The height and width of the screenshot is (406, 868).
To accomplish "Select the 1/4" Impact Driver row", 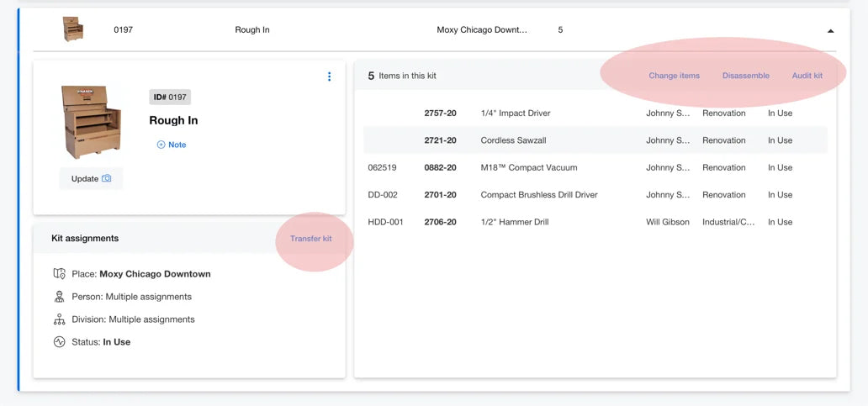I will 595,113.
